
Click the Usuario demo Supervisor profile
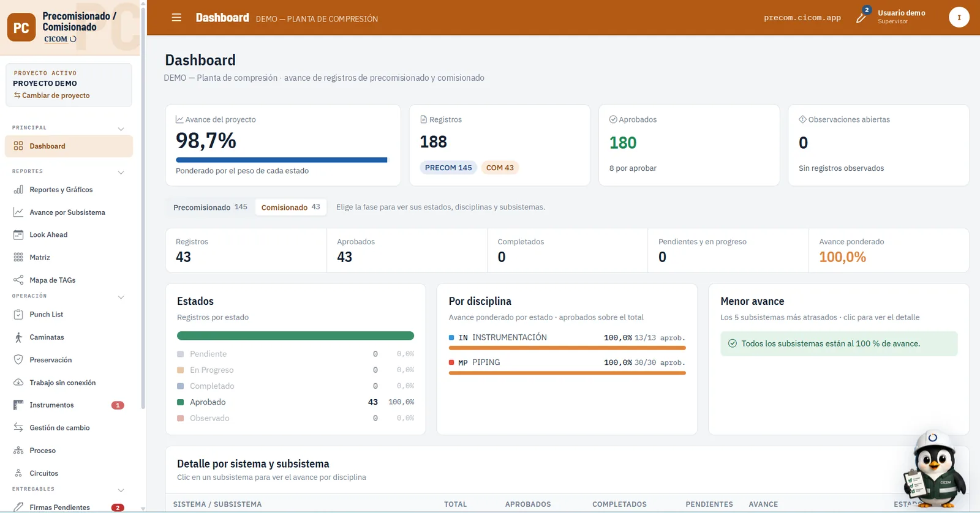click(901, 17)
